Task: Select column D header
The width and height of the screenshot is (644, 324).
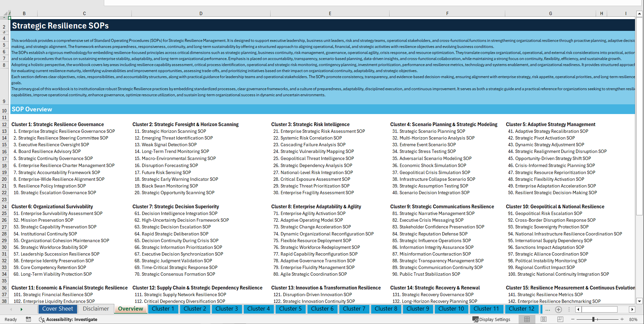Action: pos(201,13)
